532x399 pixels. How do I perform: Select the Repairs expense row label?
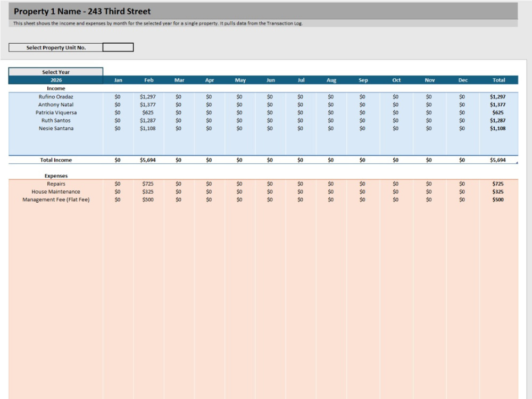point(56,184)
